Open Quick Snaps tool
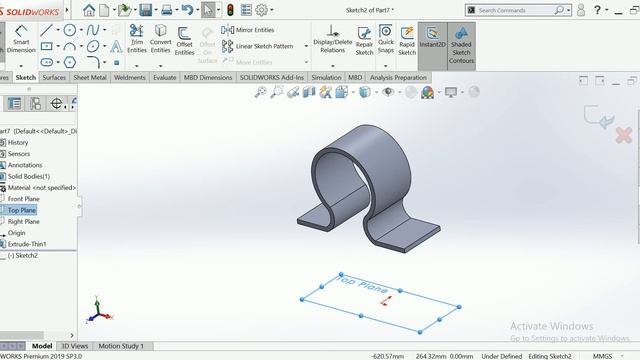Image resolution: width=640 pixels, height=360 pixels. (386, 39)
